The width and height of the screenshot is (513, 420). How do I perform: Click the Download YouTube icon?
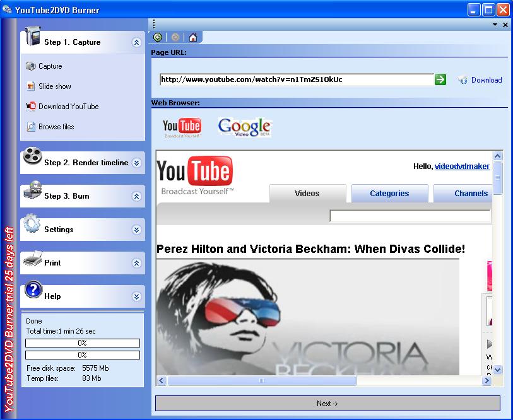point(31,107)
